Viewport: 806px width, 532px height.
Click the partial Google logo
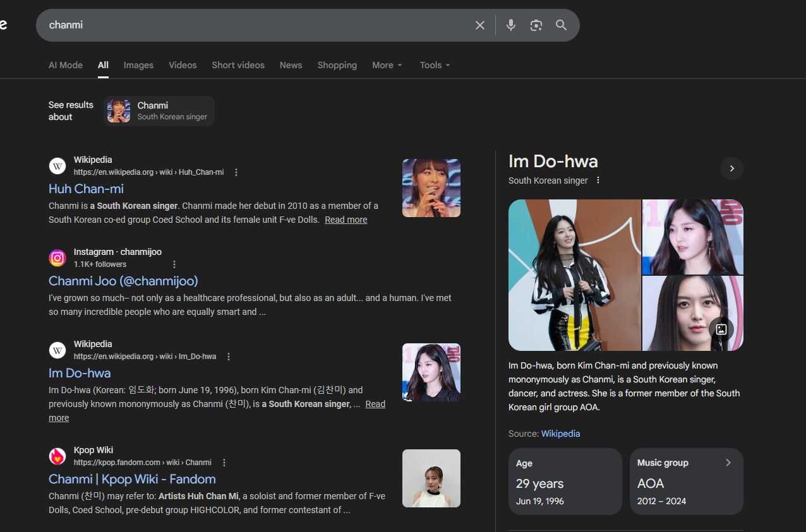tap(3, 25)
